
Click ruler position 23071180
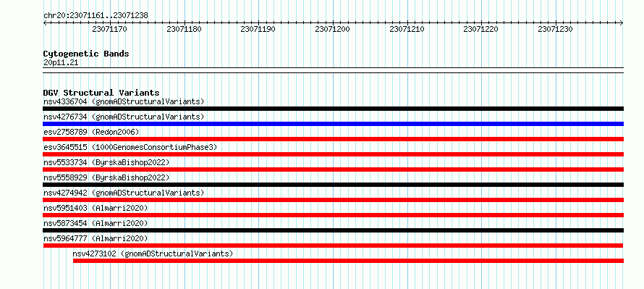(184, 29)
